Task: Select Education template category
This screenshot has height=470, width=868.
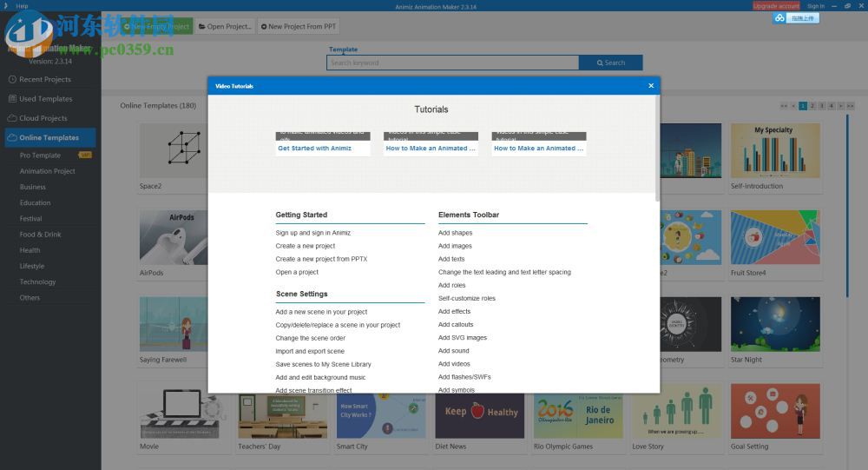Action: (x=35, y=202)
